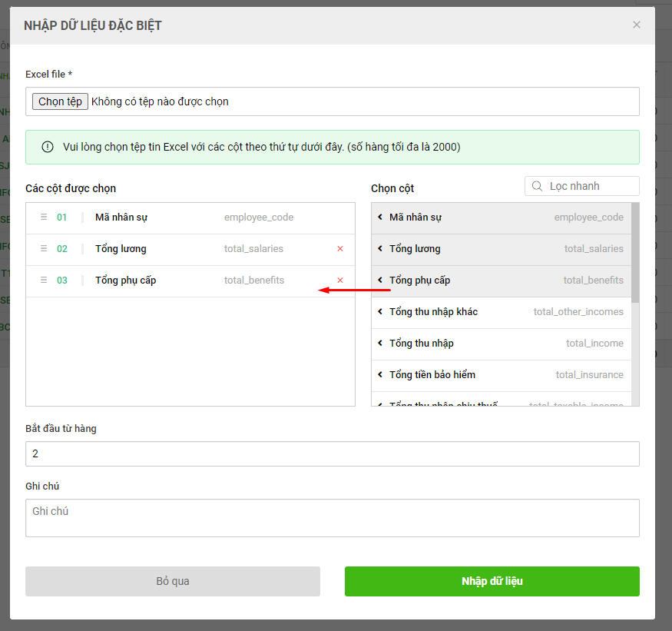Click the search icon in Lọc nhanh
This screenshot has height=631, width=672.
click(537, 186)
